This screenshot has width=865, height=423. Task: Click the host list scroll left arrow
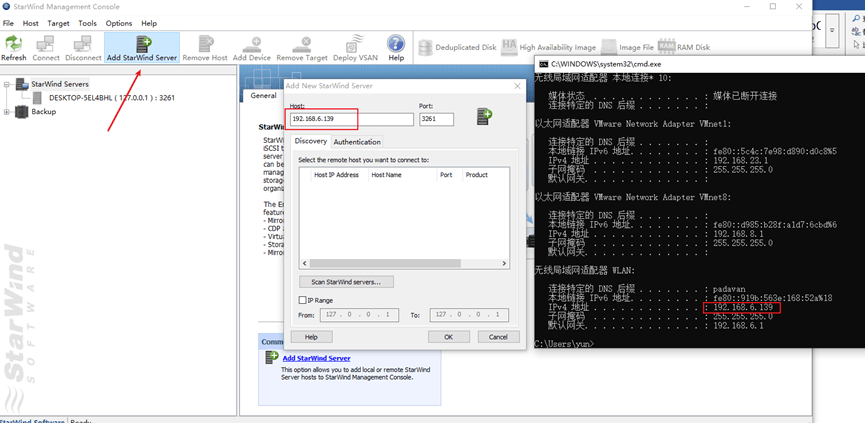click(x=304, y=264)
